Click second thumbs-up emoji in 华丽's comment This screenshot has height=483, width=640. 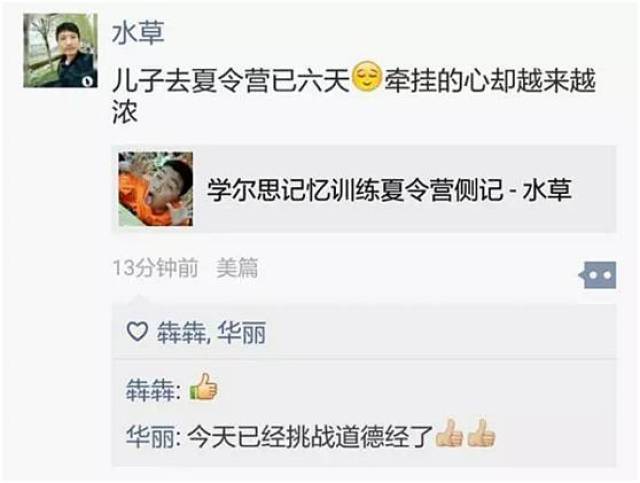pos(481,433)
